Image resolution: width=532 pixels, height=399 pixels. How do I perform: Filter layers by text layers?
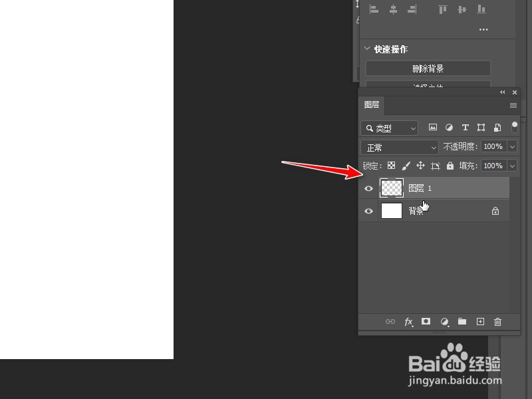coord(465,127)
